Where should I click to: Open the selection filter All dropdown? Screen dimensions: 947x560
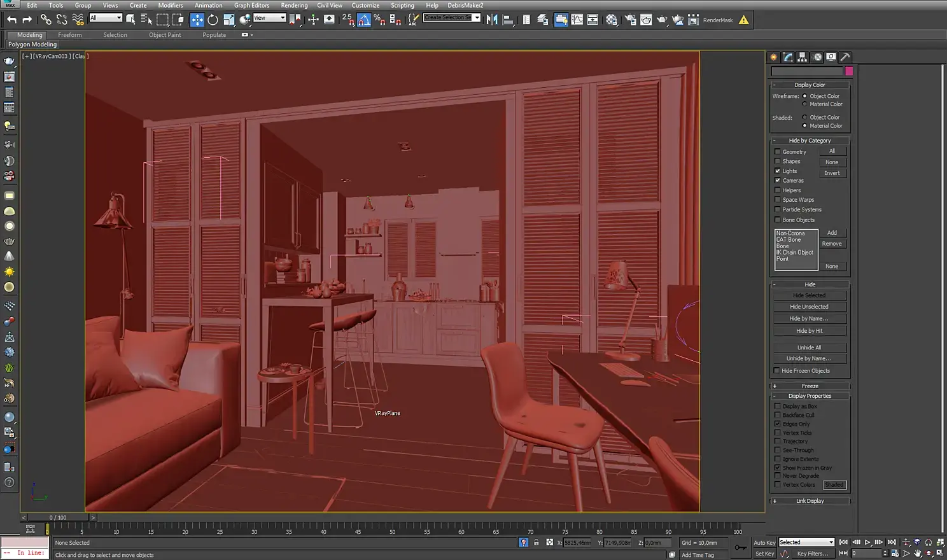[x=106, y=18]
